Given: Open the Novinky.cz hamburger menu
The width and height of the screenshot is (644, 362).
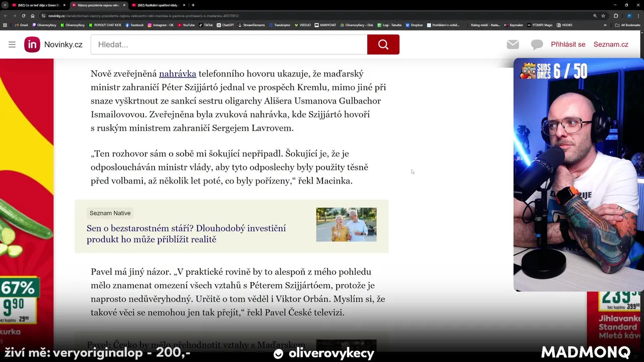Looking at the screenshot, I should 12,44.
